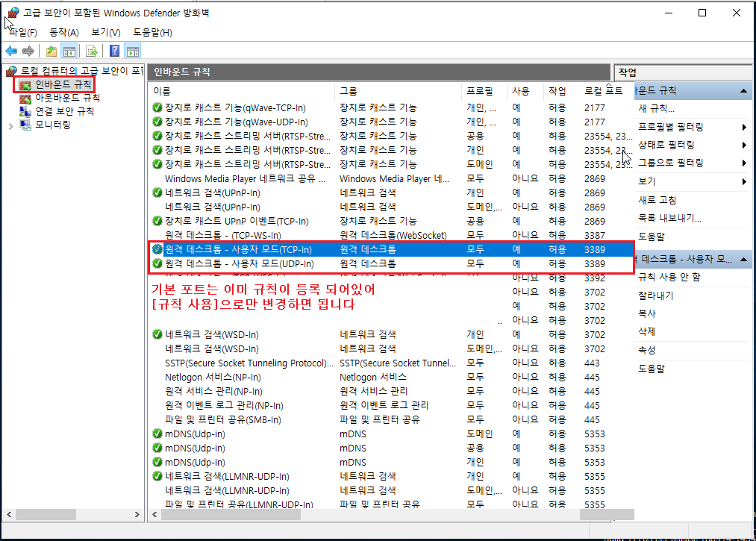
Task: Sort by the 로컬 포트 column header
Action: pyautogui.click(x=607, y=90)
